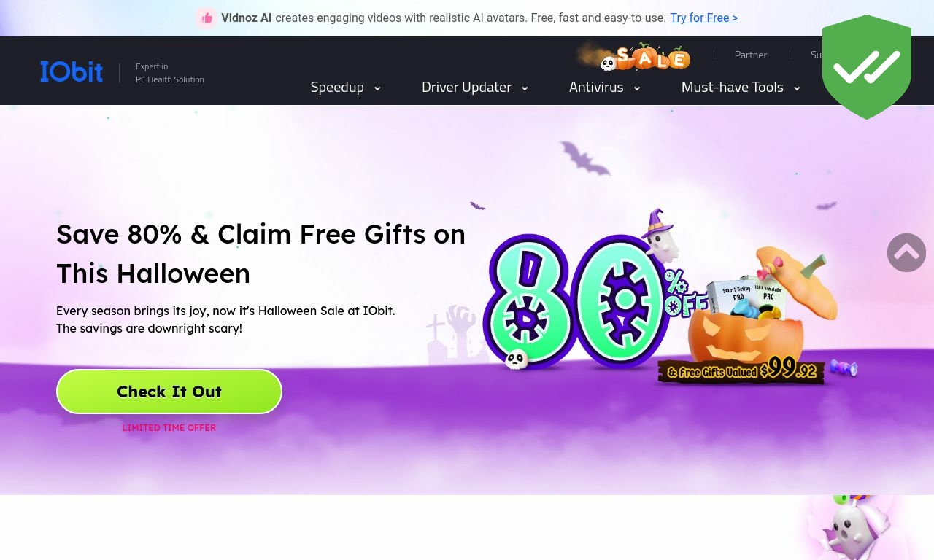This screenshot has height=560, width=934.
Task: Open the IObit logo home link
Action: click(72, 71)
